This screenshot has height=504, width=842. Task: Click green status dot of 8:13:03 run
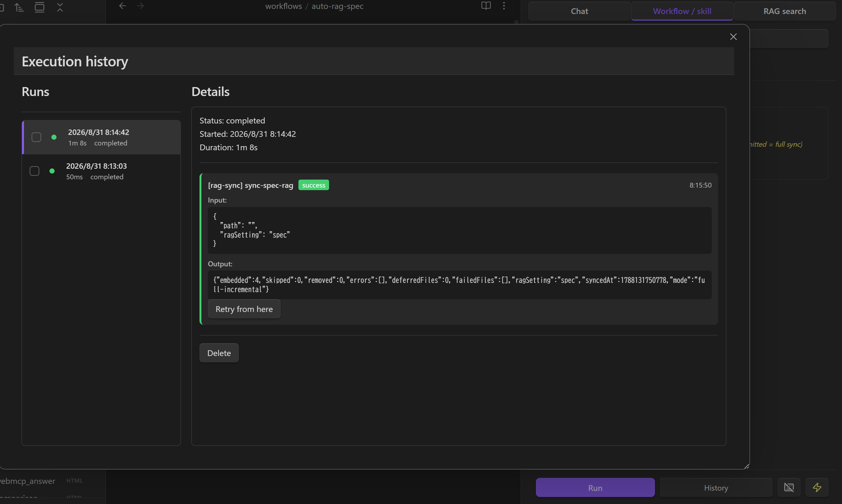[x=52, y=171]
